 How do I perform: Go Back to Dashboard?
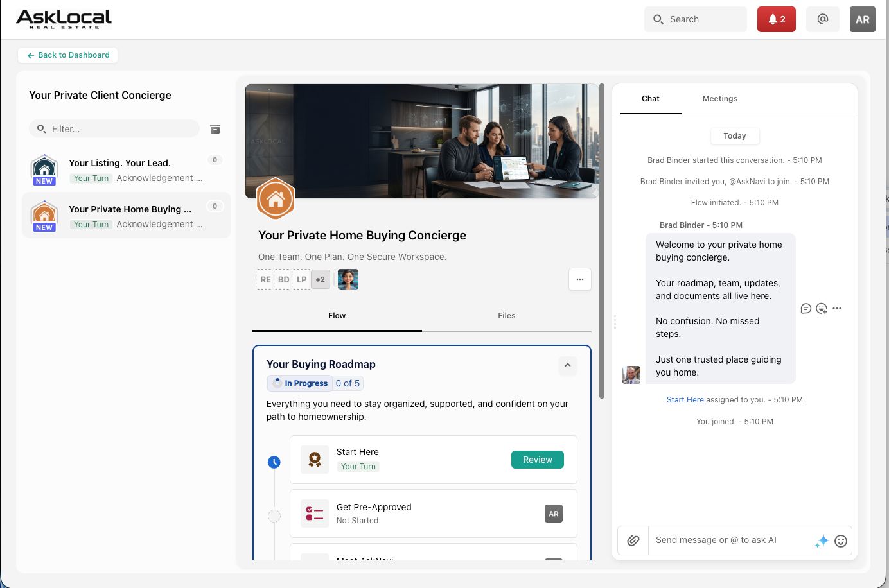(68, 55)
